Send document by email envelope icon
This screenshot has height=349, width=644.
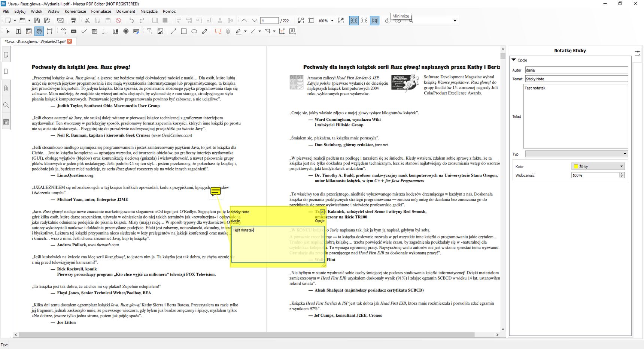tap(60, 21)
